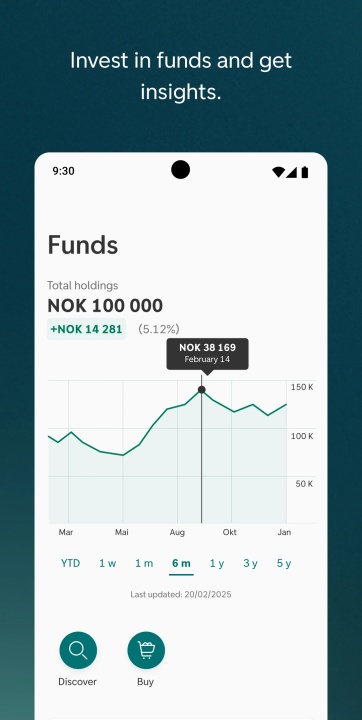Click the Discover label text

tap(78, 682)
